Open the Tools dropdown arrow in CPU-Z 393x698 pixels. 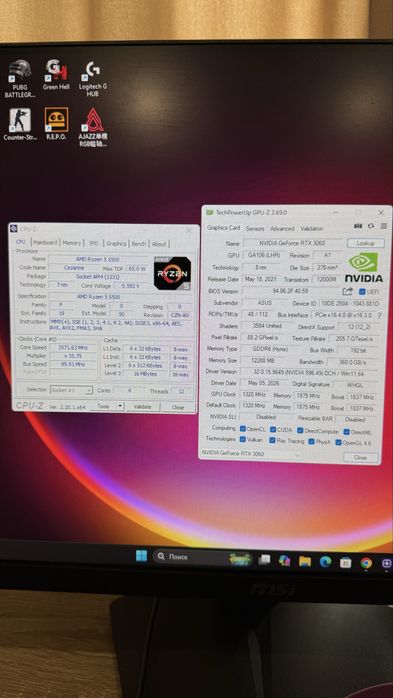(120, 406)
